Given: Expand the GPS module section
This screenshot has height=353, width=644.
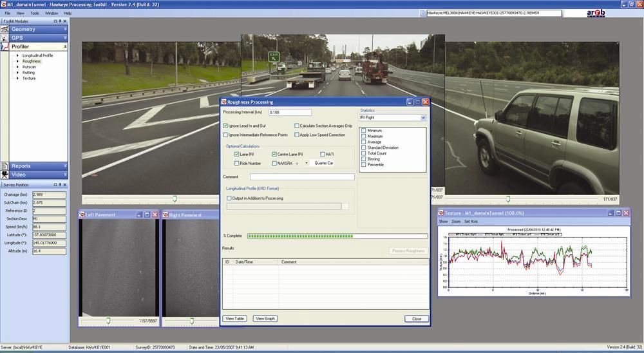Looking at the screenshot, I should (65, 38).
